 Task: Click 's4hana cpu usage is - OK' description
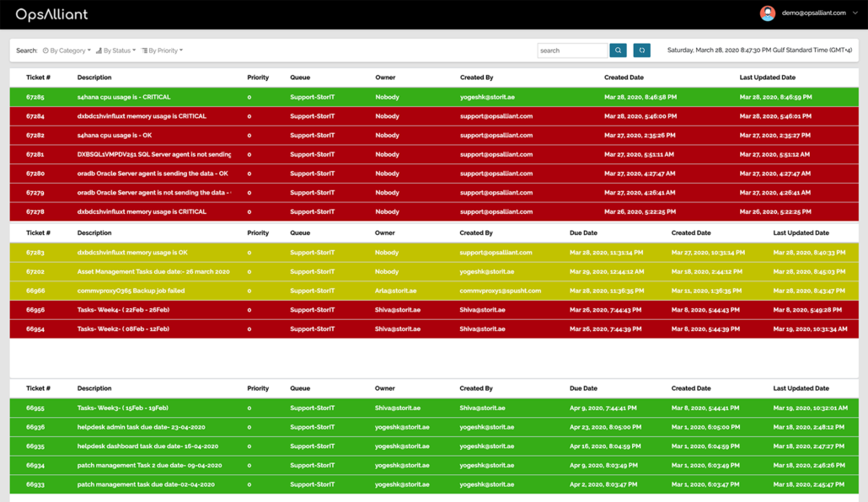(114, 135)
